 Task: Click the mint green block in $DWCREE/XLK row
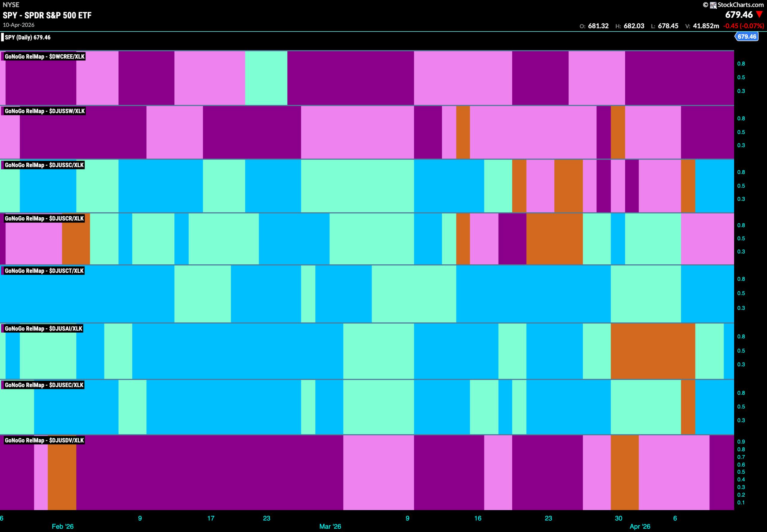266,78
